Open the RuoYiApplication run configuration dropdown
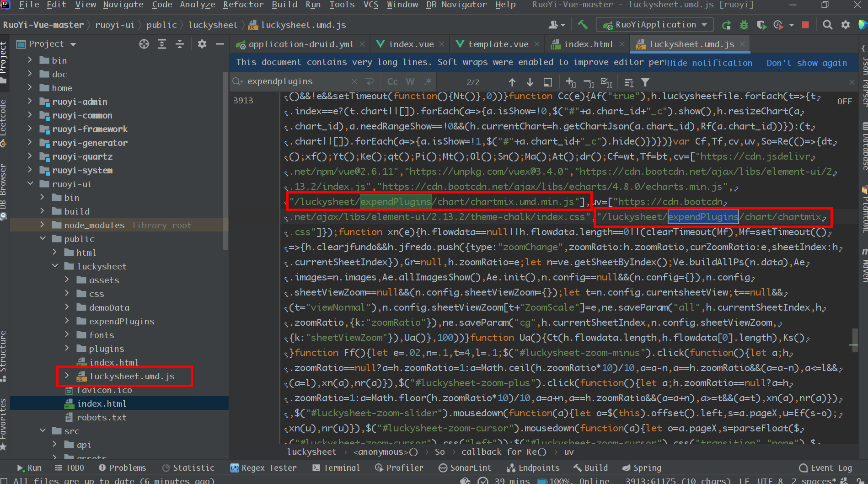The width and height of the screenshot is (868, 484). click(655, 25)
